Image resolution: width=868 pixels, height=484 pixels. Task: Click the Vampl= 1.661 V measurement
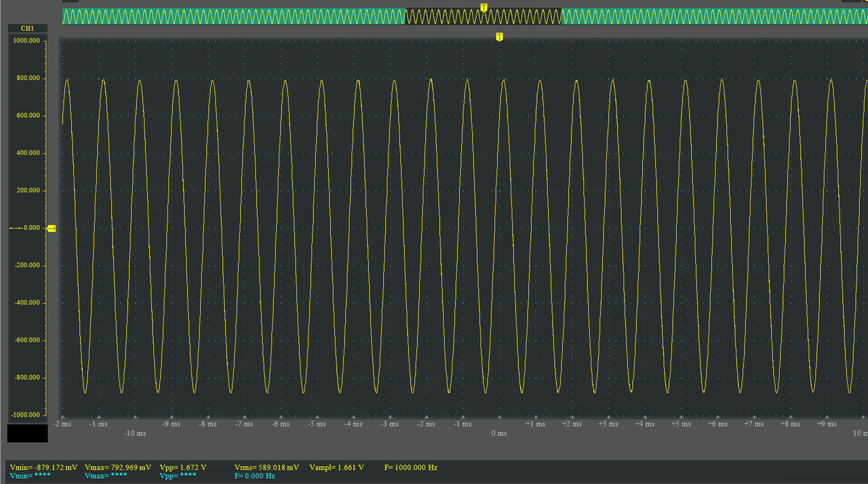tap(336, 468)
